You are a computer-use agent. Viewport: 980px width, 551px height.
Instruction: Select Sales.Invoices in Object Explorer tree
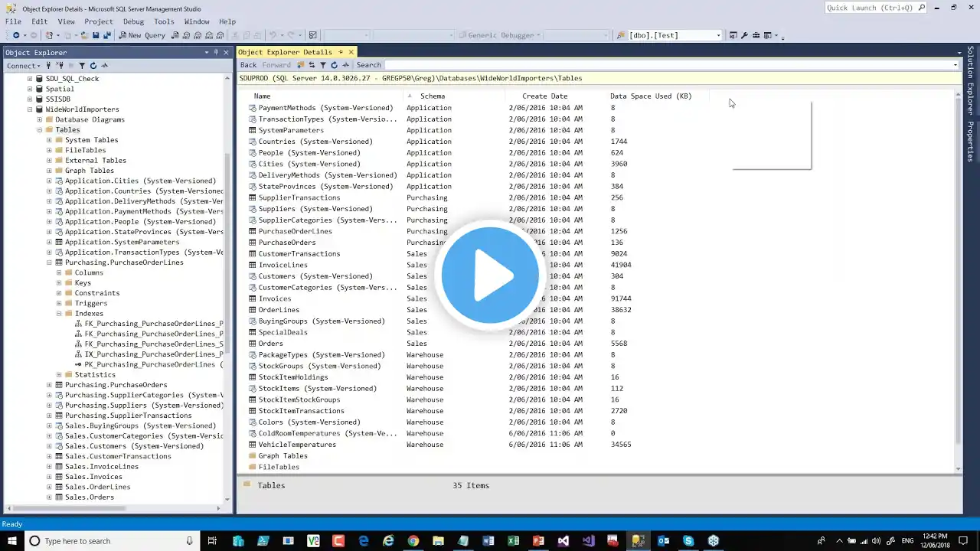click(93, 477)
